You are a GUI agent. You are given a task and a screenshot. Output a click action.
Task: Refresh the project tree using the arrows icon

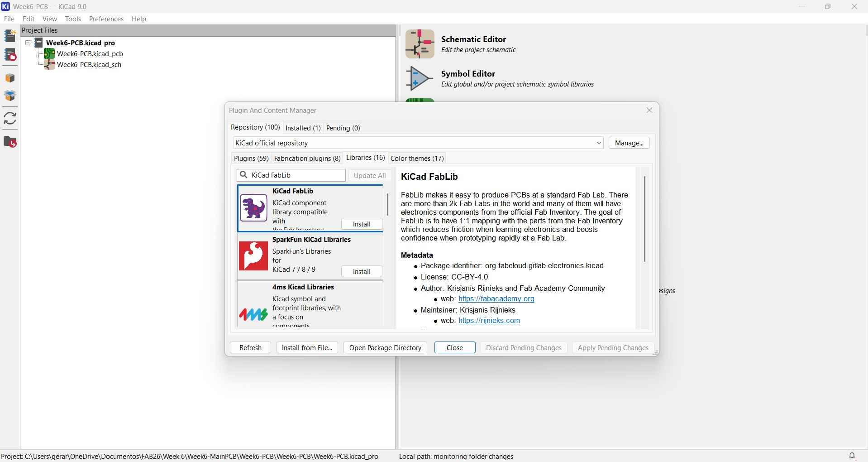pyautogui.click(x=10, y=119)
